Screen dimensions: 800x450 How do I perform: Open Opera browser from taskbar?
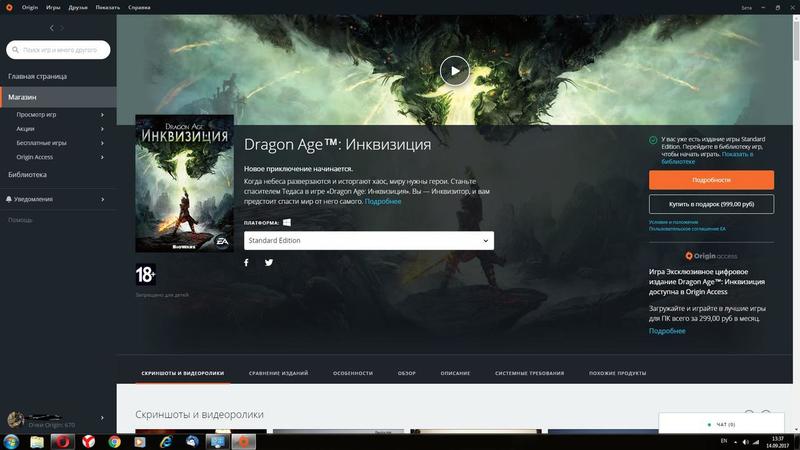[x=62, y=442]
